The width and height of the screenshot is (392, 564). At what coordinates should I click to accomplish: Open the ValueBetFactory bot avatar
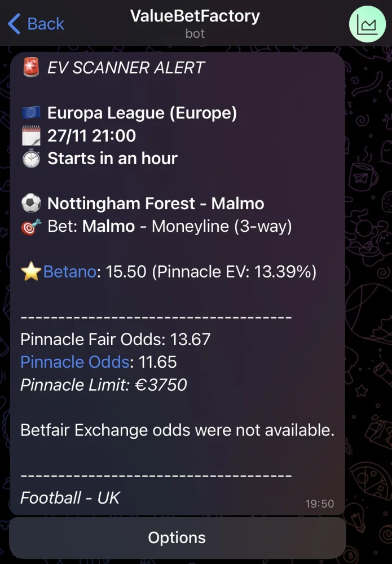(x=367, y=24)
